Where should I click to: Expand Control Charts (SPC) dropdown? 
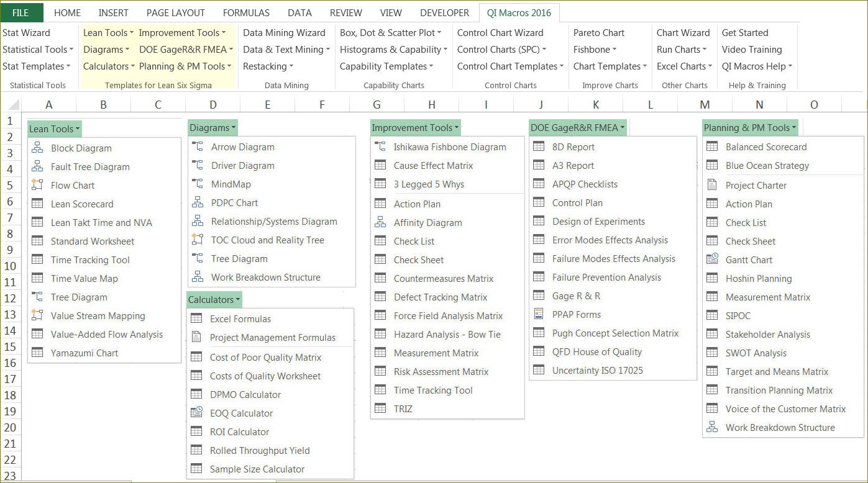point(502,49)
